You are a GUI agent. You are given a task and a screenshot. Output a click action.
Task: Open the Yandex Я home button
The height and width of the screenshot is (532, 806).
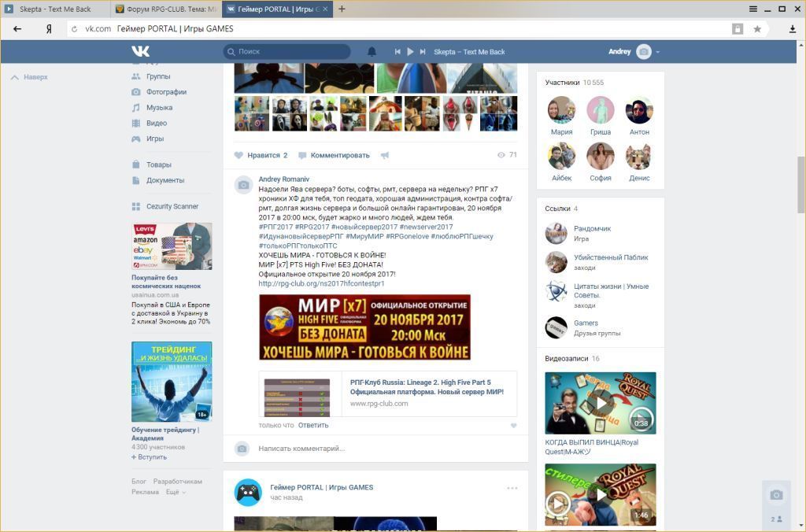coord(49,29)
